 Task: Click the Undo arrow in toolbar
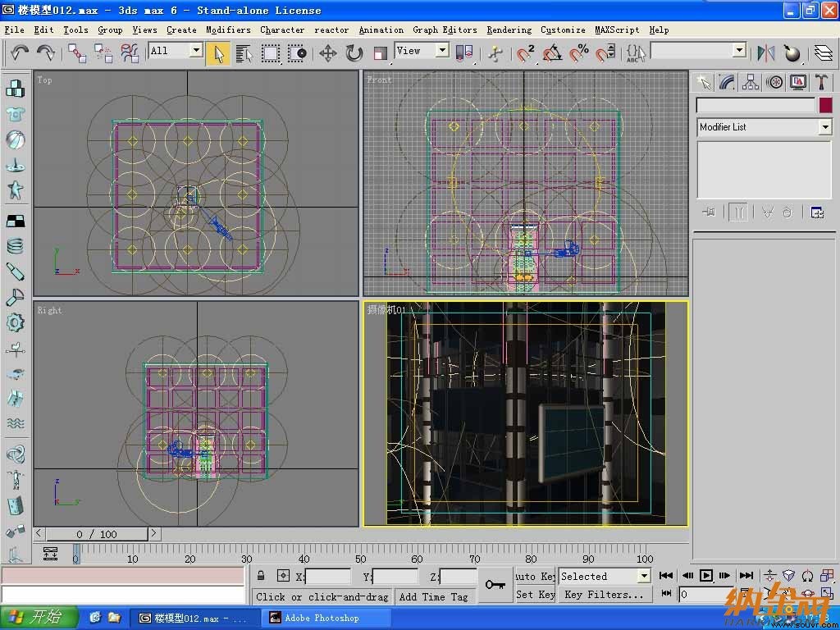click(x=20, y=53)
